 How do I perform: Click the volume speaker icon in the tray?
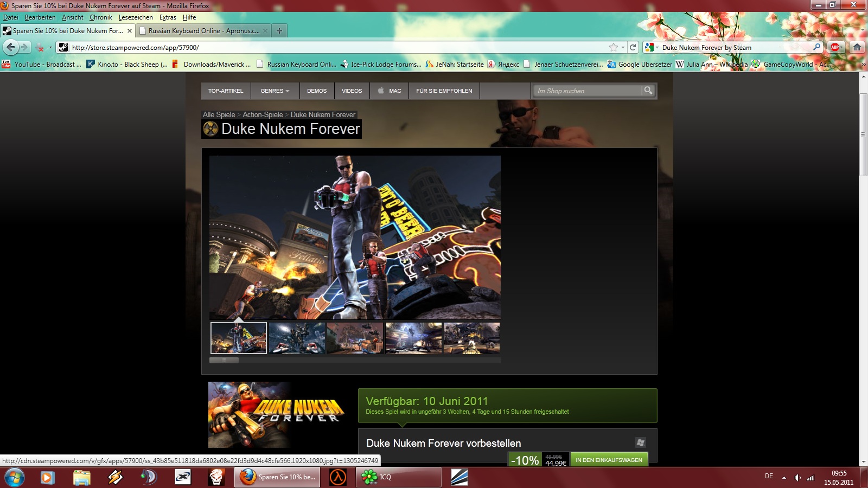point(797,478)
